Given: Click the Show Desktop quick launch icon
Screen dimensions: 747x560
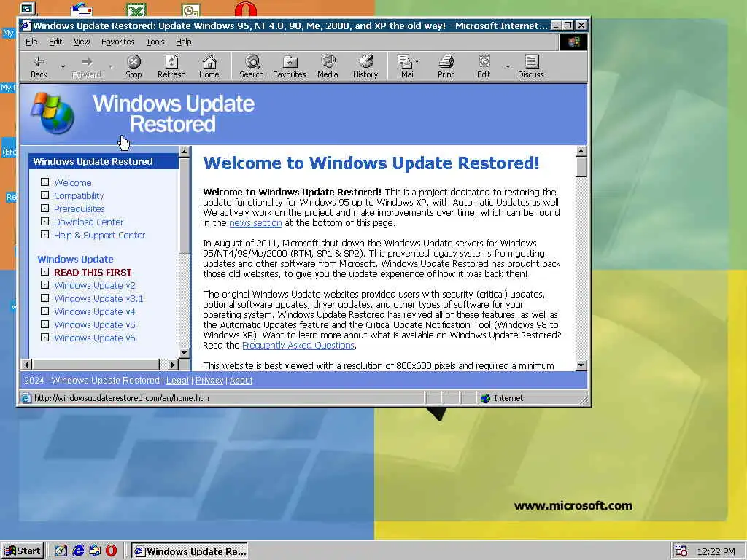Looking at the screenshot, I should coord(61,551).
